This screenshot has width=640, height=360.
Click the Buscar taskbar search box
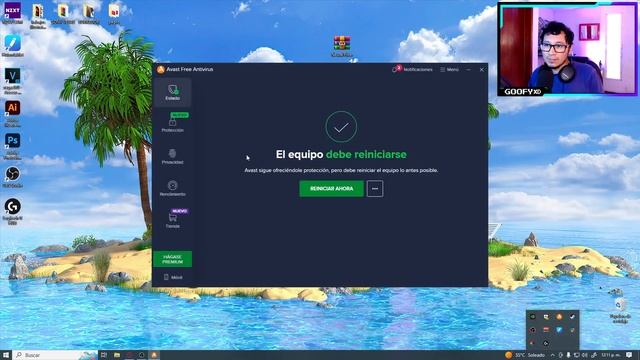pyautogui.click(x=55, y=355)
